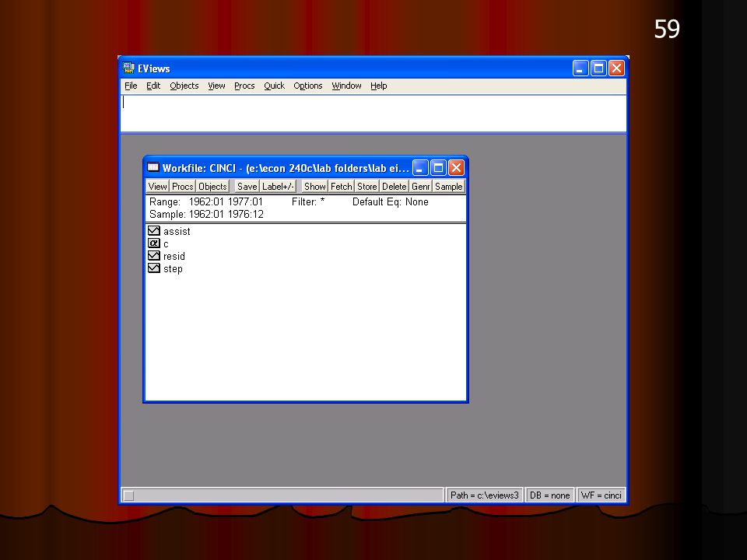Click the DB = none status field
Screen dimensions: 747x560
point(550,495)
